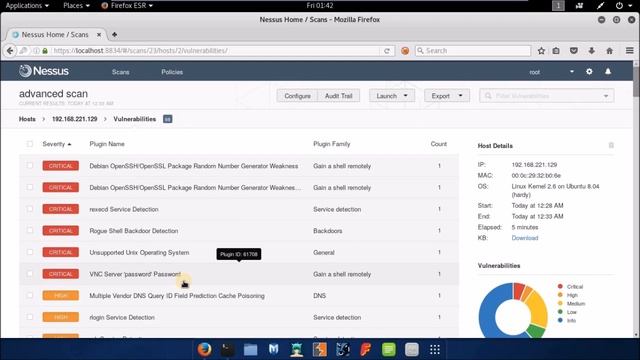Click the bookmarks library icon

[x=556, y=51]
